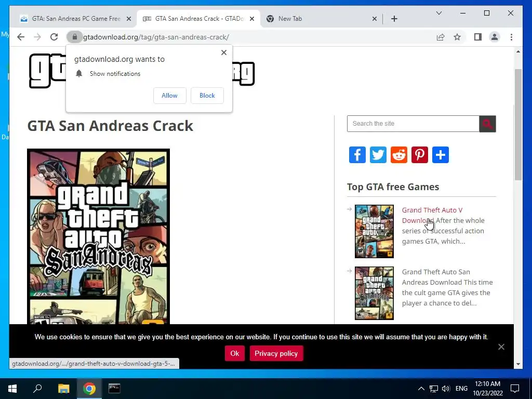Open the clock and date flyout
The image size is (532, 399).
click(487, 389)
